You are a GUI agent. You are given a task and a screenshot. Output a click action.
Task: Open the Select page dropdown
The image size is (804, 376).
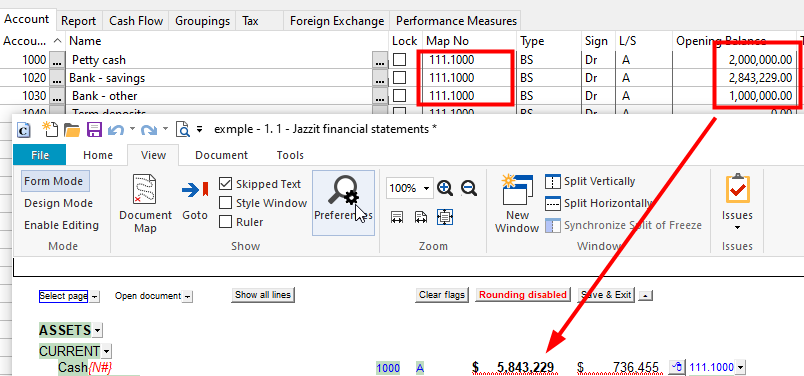[x=95, y=296]
